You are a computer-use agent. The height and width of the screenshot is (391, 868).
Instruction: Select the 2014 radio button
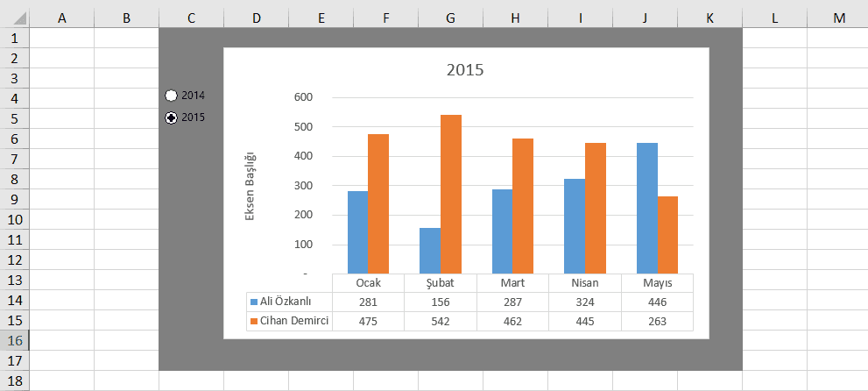click(x=172, y=96)
